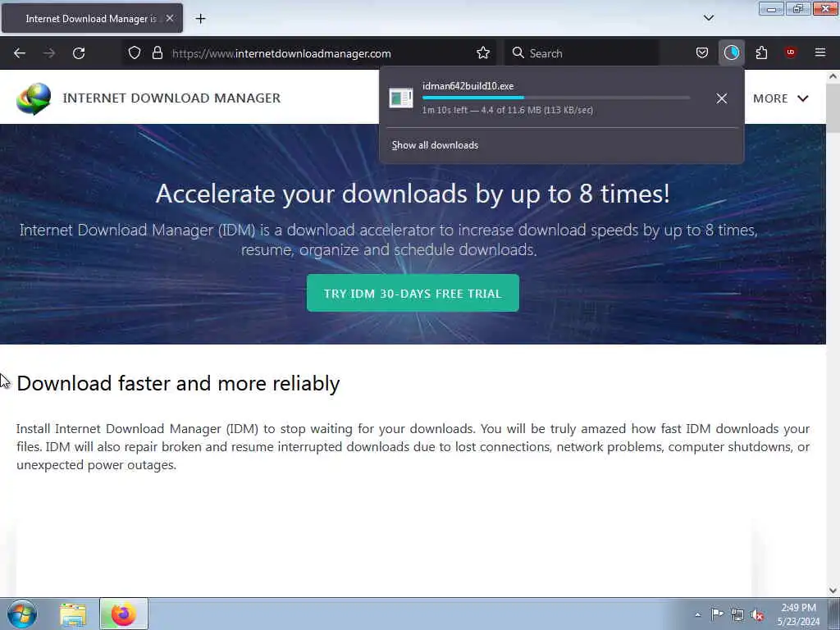Open the Extensions puzzle icon
This screenshot has width=840, height=630.
pos(761,53)
